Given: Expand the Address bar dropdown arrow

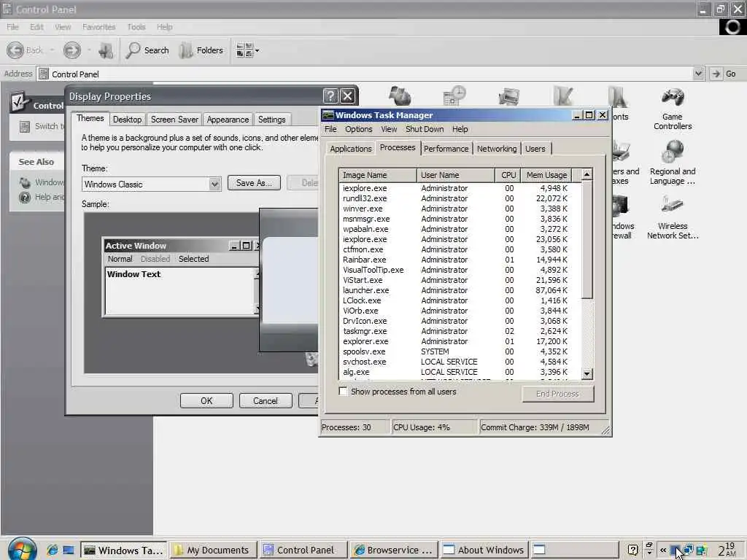Looking at the screenshot, I should coord(698,74).
